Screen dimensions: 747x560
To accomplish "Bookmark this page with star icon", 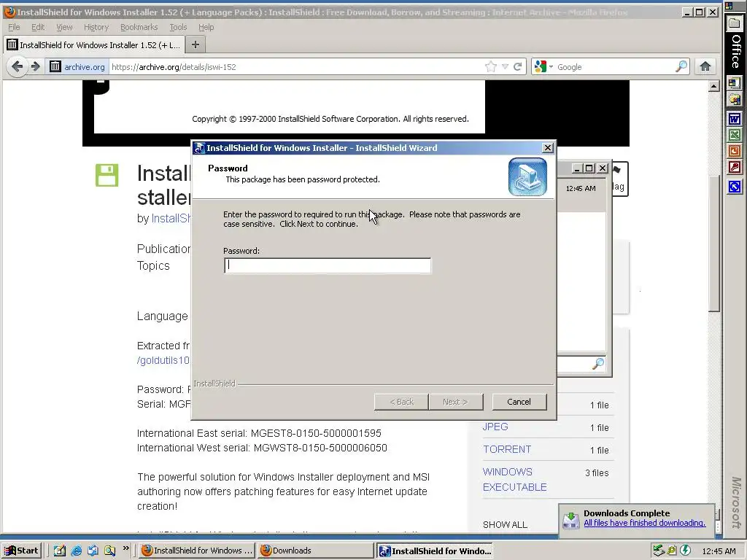I will 491,66.
